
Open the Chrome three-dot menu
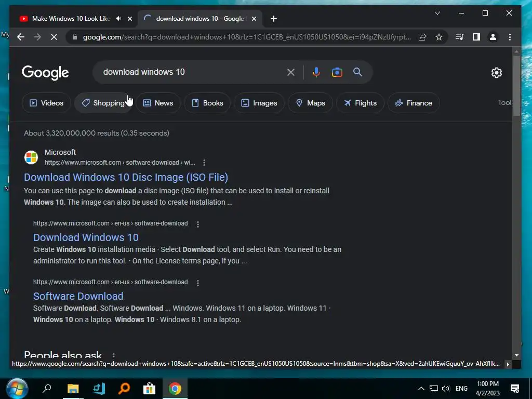click(510, 37)
